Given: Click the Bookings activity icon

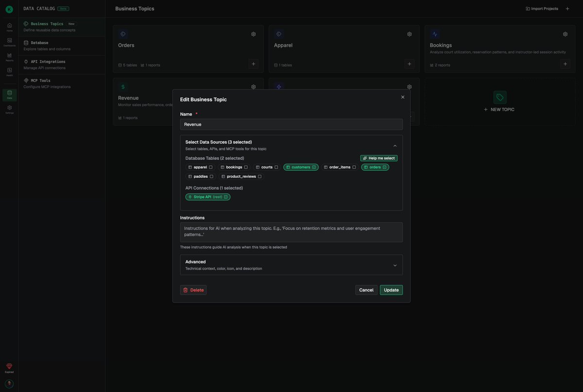Looking at the screenshot, I should click(435, 34).
